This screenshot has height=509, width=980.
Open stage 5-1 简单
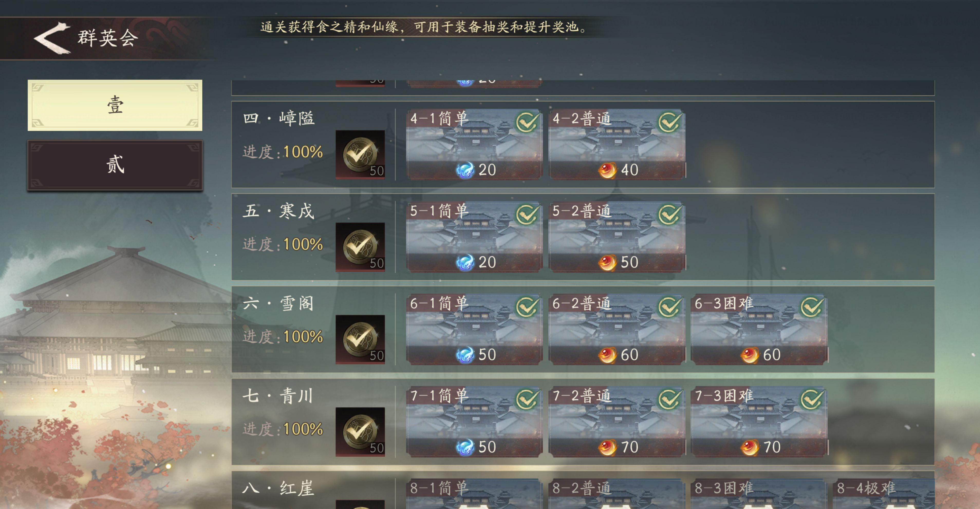[x=474, y=237]
